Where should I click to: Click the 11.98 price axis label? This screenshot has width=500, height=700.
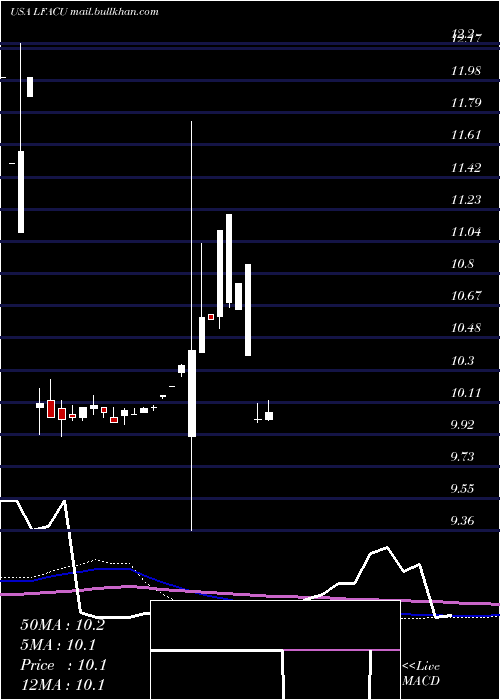[466, 71]
